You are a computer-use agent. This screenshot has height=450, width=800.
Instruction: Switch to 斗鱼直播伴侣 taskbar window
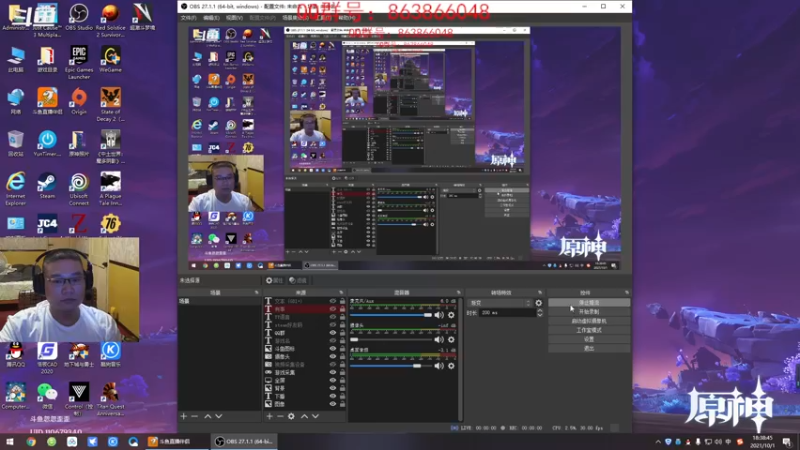click(177, 441)
